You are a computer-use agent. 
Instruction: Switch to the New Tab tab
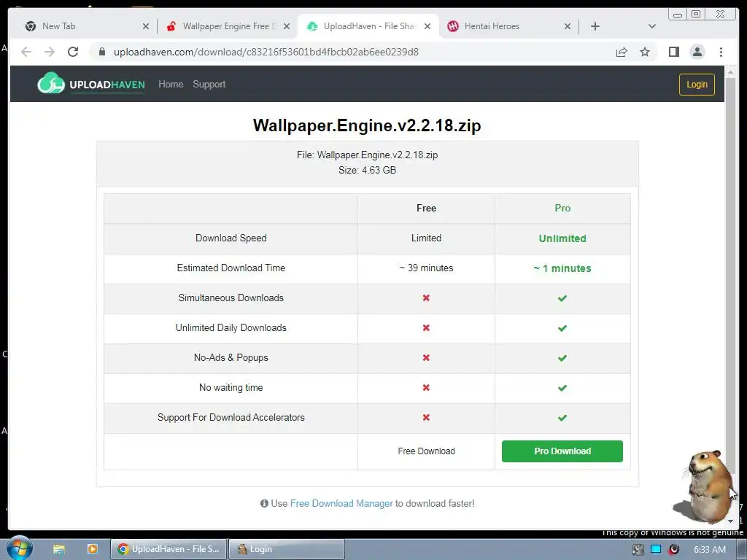[86, 26]
